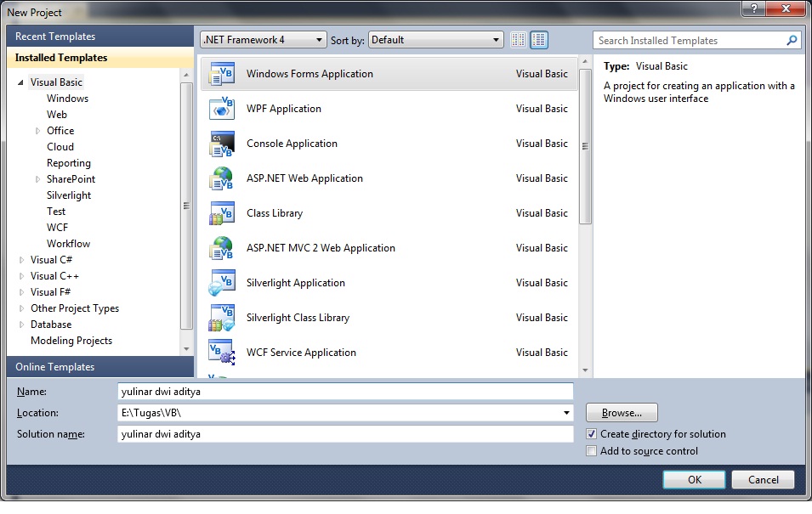Click the Name input field

coord(345,392)
